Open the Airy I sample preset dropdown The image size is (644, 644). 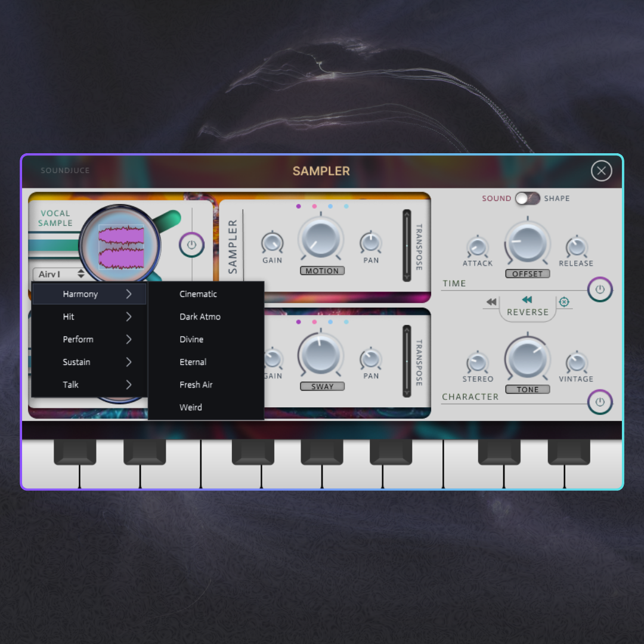(61, 274)
